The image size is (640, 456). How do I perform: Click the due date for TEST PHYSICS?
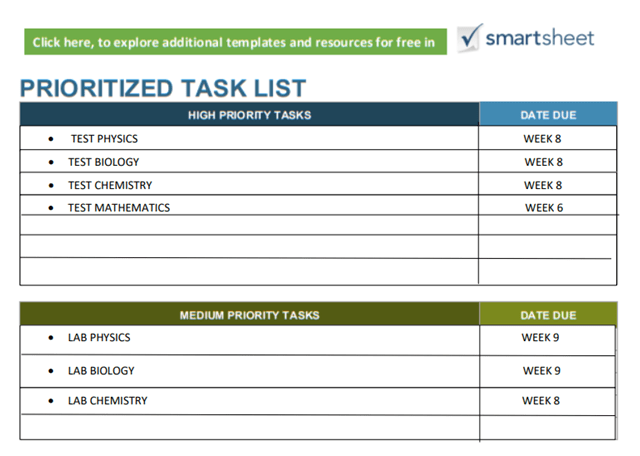543,139
